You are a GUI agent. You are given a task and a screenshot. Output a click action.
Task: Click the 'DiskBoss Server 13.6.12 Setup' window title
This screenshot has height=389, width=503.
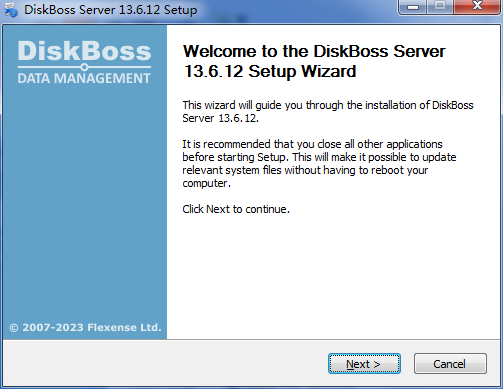[x=110, y=10]
